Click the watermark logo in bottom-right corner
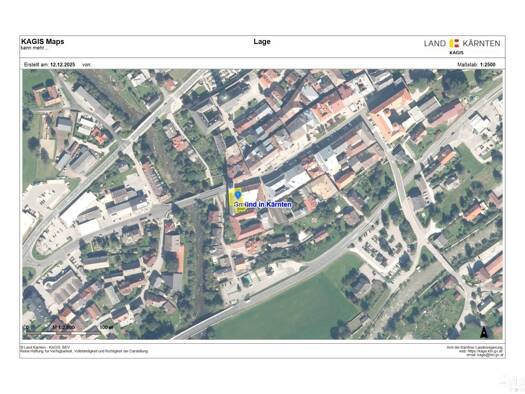This screenshot has height=394, width=525. (x=511, y=383)
